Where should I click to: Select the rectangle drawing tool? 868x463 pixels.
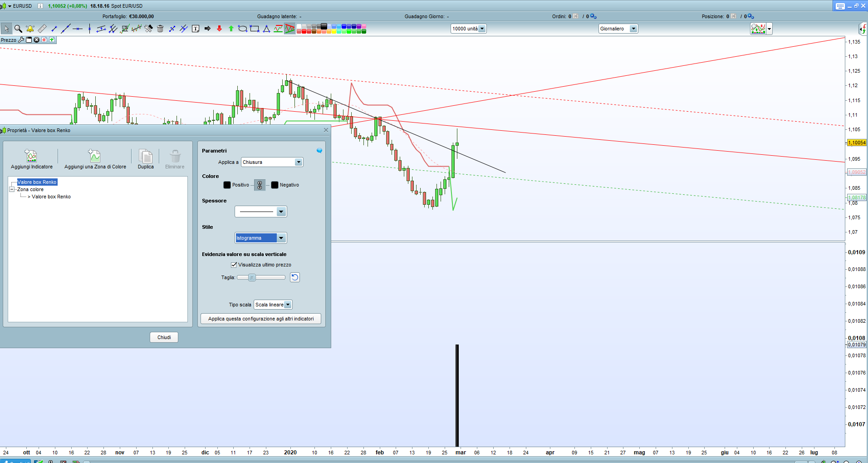tap(255, 29)
